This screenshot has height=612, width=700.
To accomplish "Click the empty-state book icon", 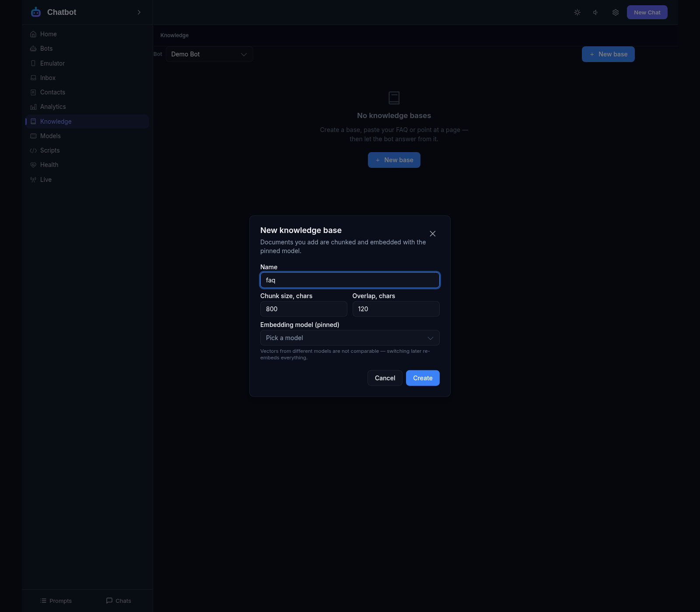I will 394,98.
